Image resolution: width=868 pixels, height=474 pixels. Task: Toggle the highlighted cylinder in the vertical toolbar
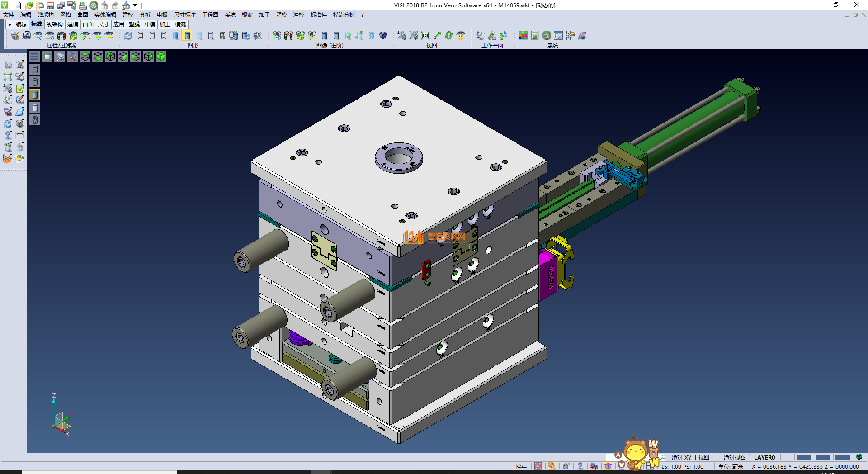35,95
